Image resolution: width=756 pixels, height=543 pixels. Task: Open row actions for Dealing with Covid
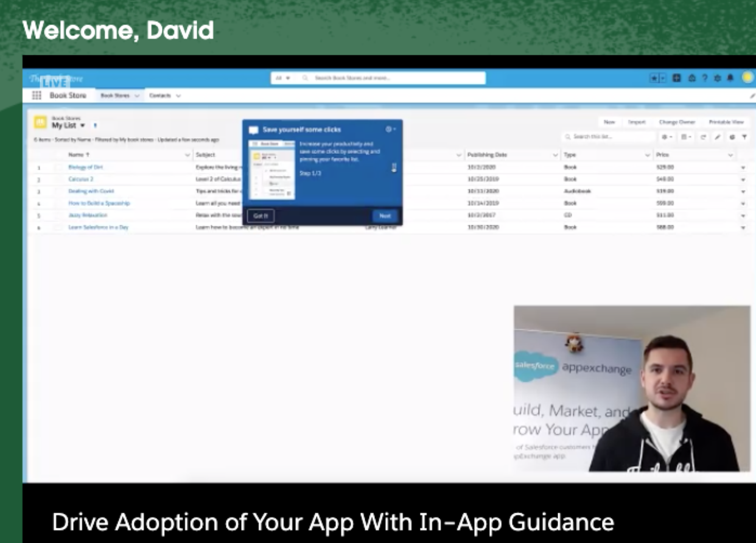pos(743,192)
